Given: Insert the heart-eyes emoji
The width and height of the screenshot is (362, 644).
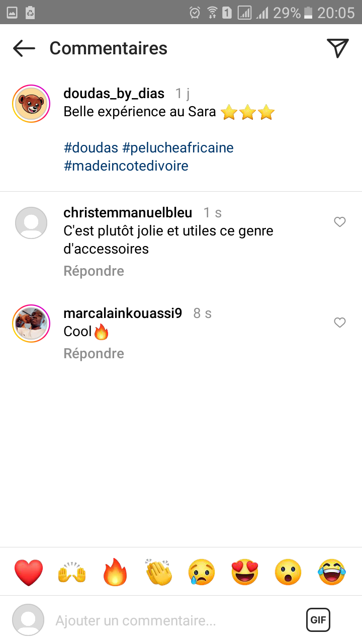Looking at the screenshot, I should [245, 573].
